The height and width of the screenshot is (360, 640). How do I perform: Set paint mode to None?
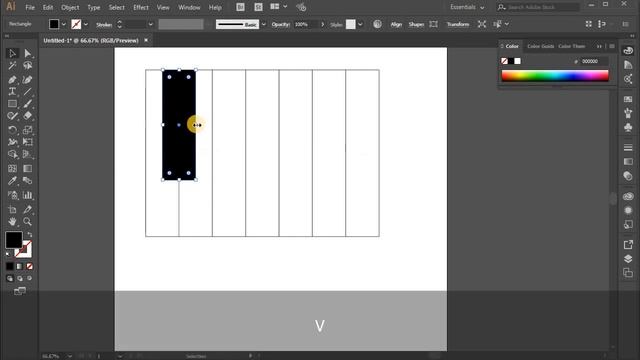click(29, 267)
